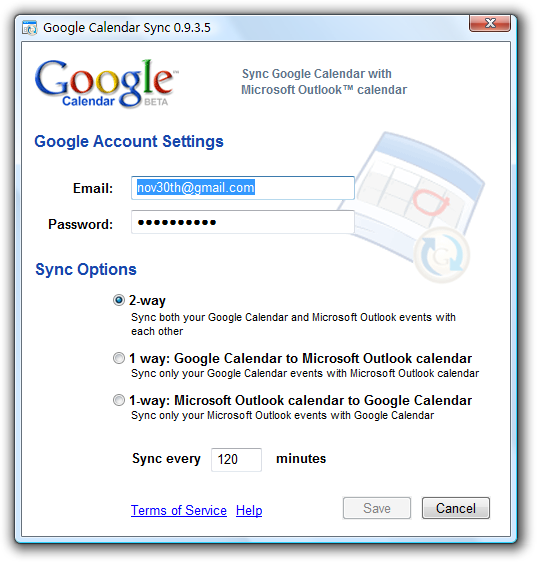Choose Google Calendar to Microsoft Outlook 1-way
This screenshot has height=562, width=537.
coord(119,358)
